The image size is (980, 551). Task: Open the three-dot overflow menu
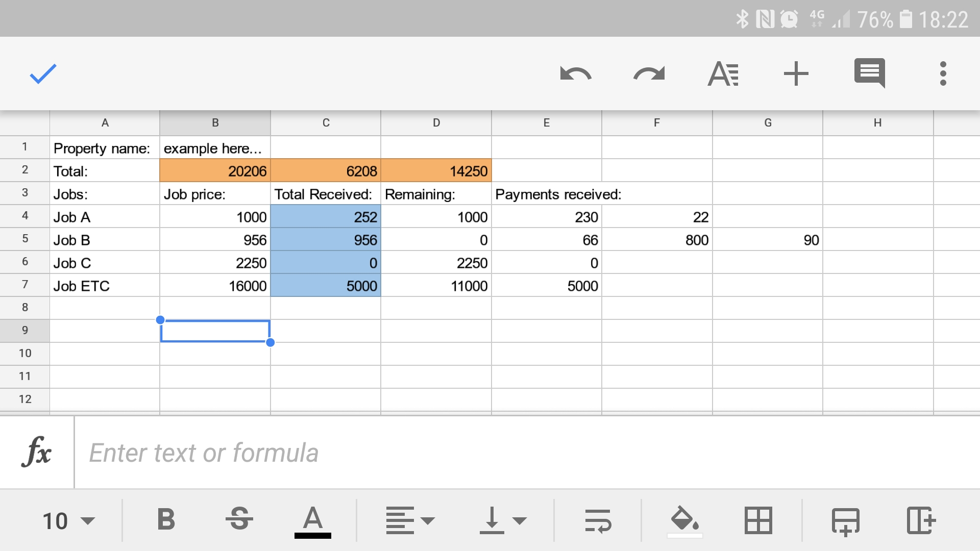943,74
